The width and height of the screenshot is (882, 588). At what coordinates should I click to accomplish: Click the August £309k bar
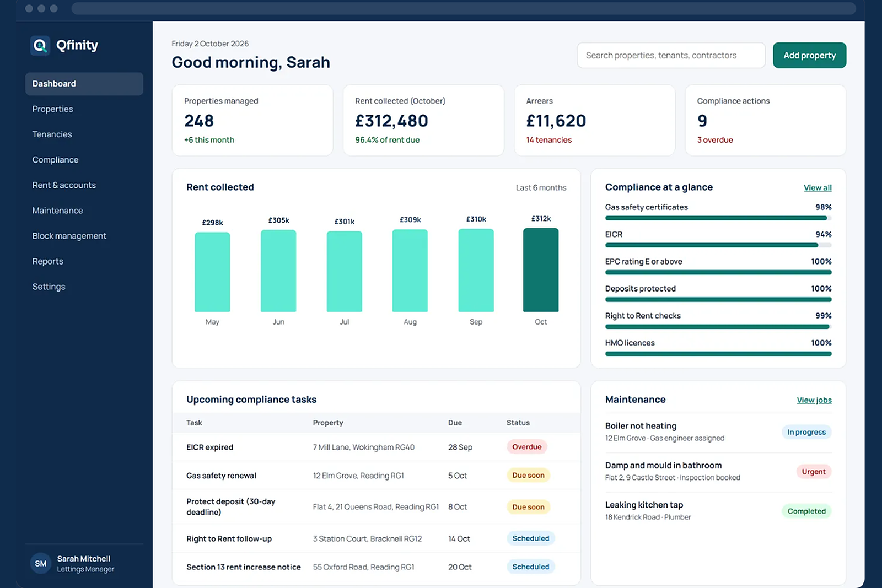410,271
